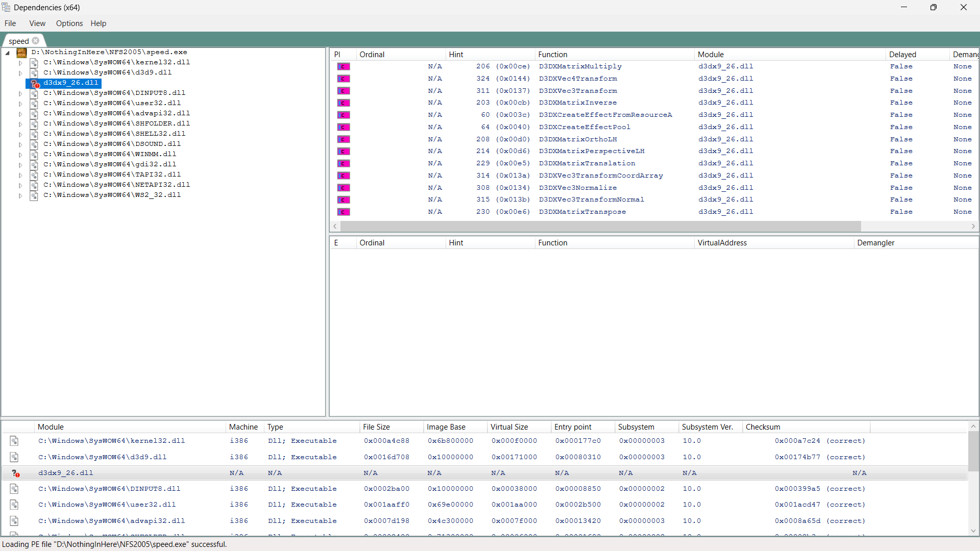Open the View menu

point(37,23)
